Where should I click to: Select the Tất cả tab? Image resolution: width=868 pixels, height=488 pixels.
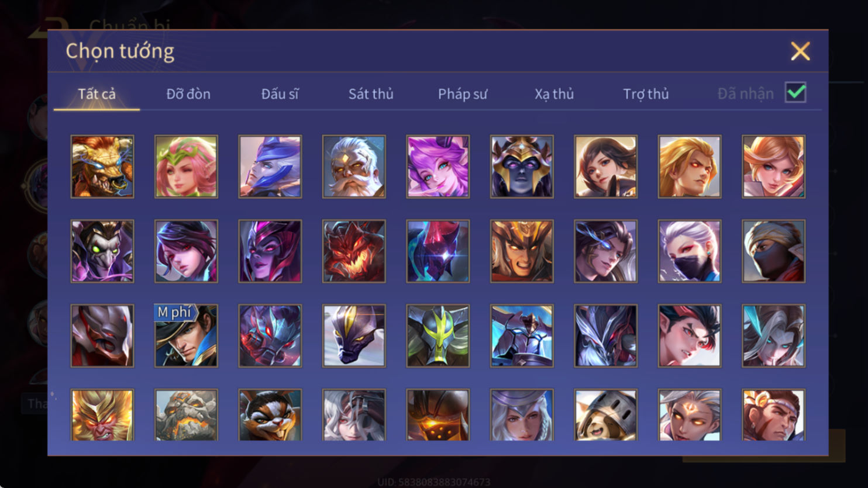point(97,94)
